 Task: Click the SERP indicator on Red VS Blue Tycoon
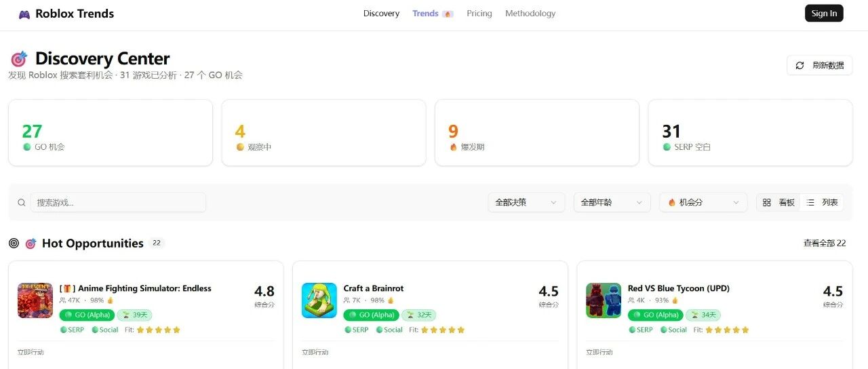(640, 330)
